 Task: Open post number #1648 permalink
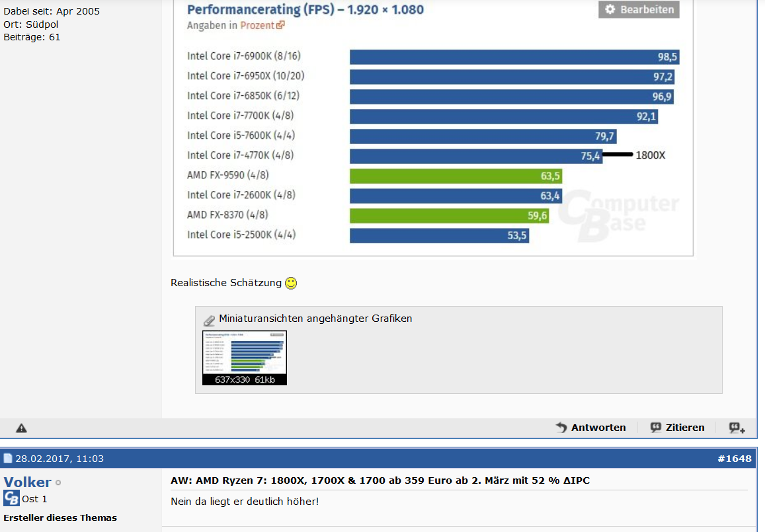735,459
